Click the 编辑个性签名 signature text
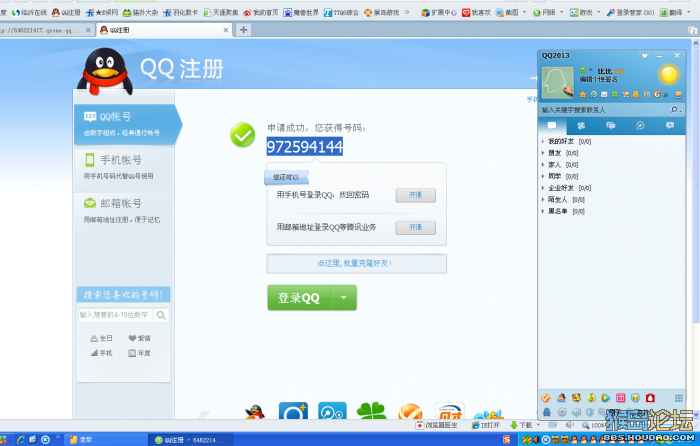 (x=599, y=79)
